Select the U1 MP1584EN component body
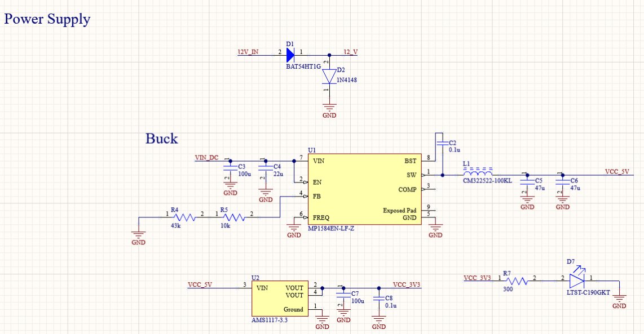This screenshot has width=644, height=334. tap(365, 189)
